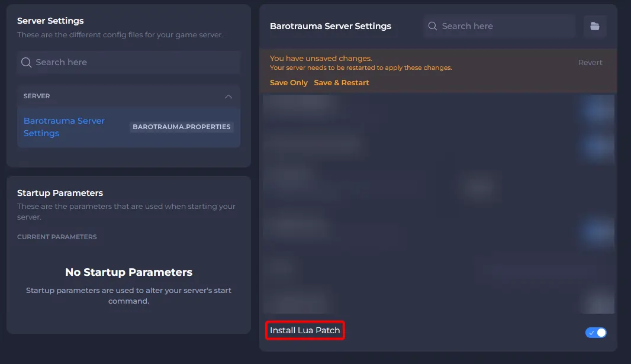Click the Server Settings panel title

[x=50, y=21]
